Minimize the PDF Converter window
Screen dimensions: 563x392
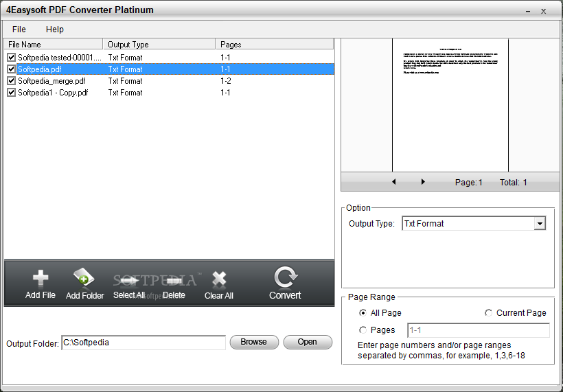coord(528,12)
